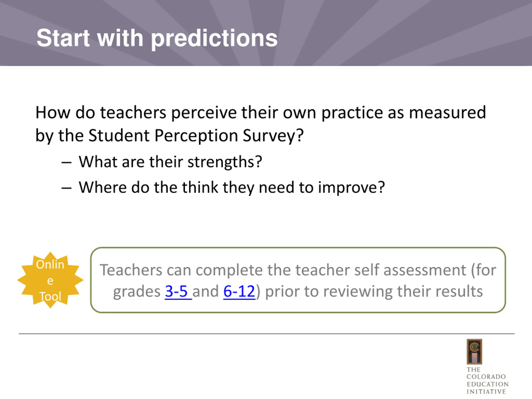
Task: Click the horizontal divider line above the logo
Action: [x=266, y=334]
